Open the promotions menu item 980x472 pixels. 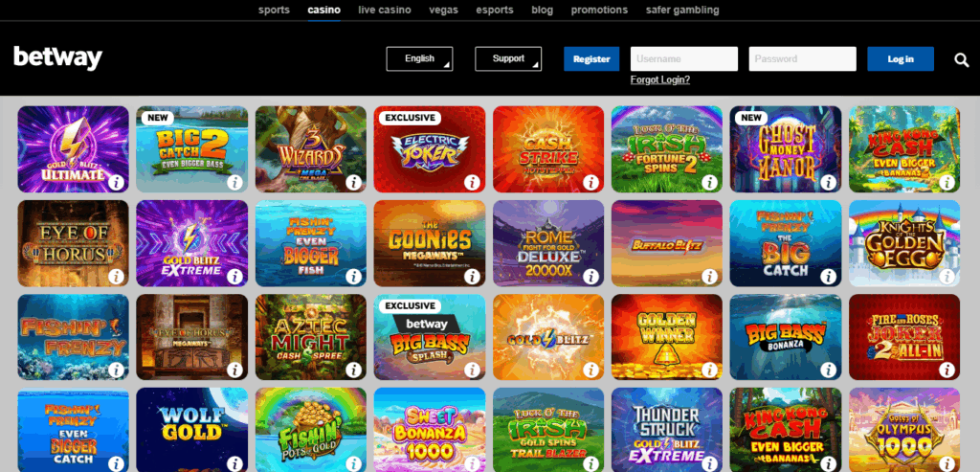pos(599,10)
